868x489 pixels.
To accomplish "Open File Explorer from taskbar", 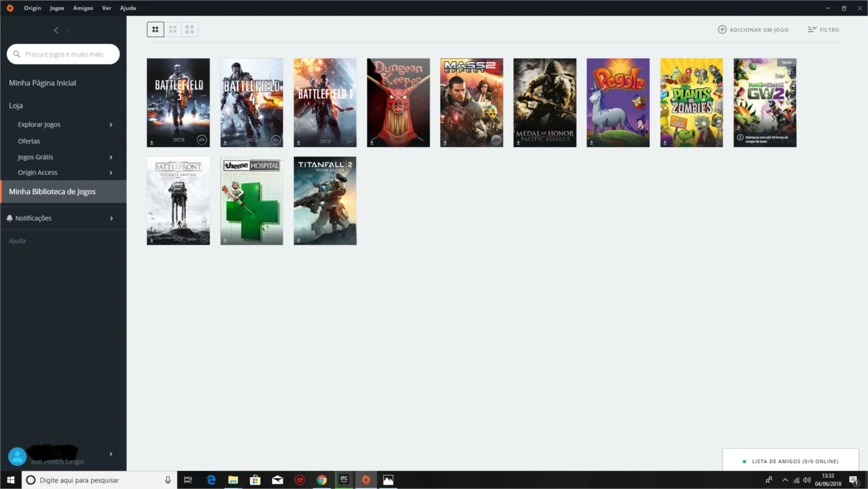I will click(x=233, y=480).
